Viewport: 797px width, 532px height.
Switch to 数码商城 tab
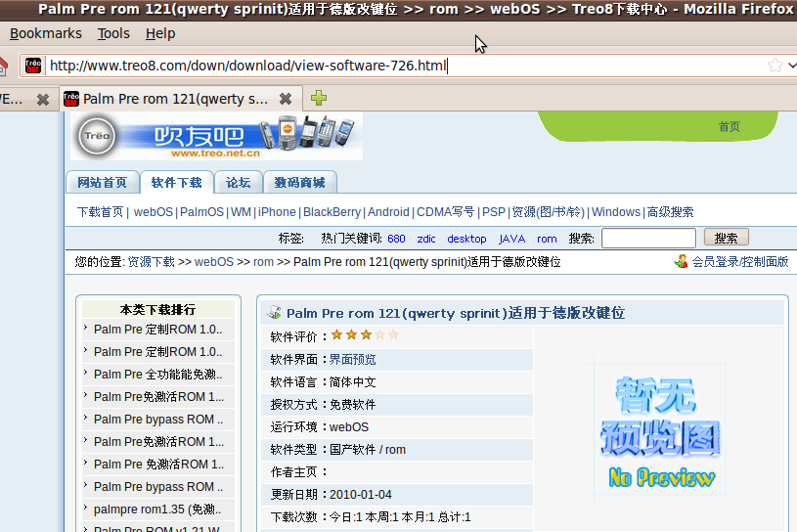[299, 183]
